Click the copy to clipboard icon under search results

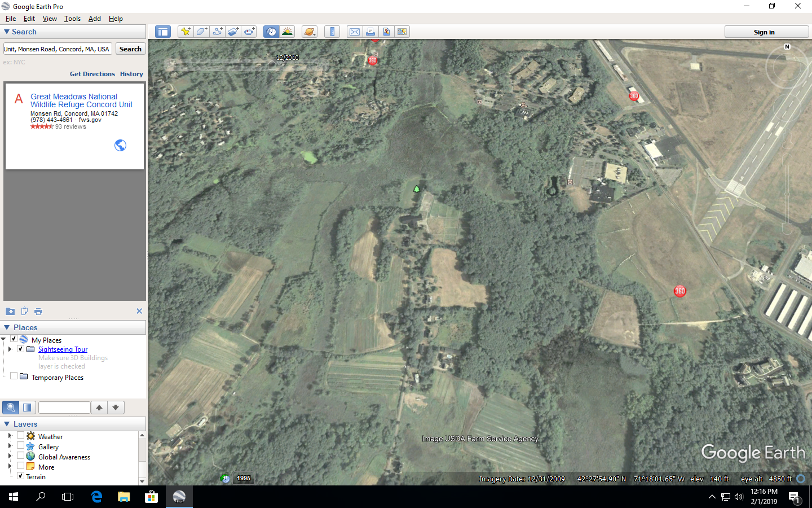pyautogui.click(x=24, y=311)
